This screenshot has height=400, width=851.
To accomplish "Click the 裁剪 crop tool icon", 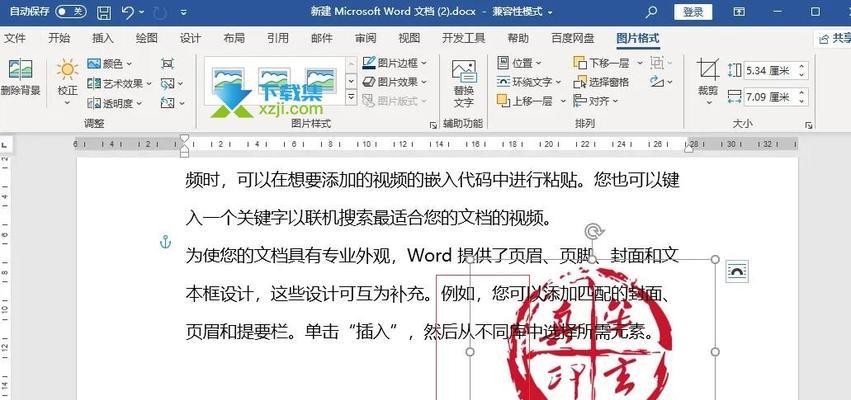I will 708,70.
